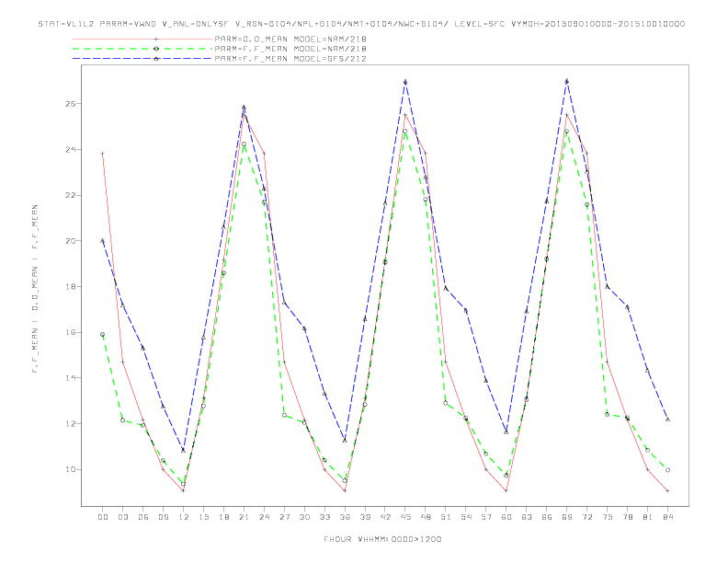The image size is (728, 563).
Task: Click x-axis forecast hour label 42
Action: pos(385,517)
